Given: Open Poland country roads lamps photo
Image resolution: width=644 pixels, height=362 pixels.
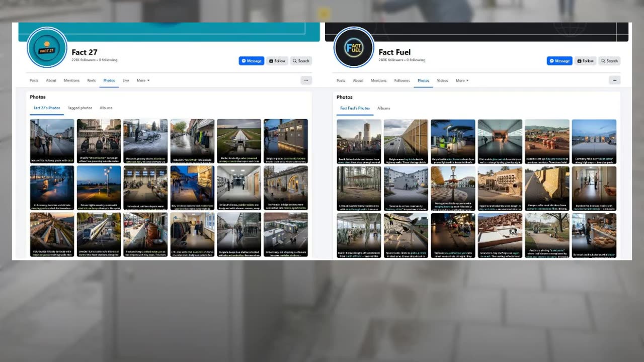Looking at the screenshot, I should (99, 188).
